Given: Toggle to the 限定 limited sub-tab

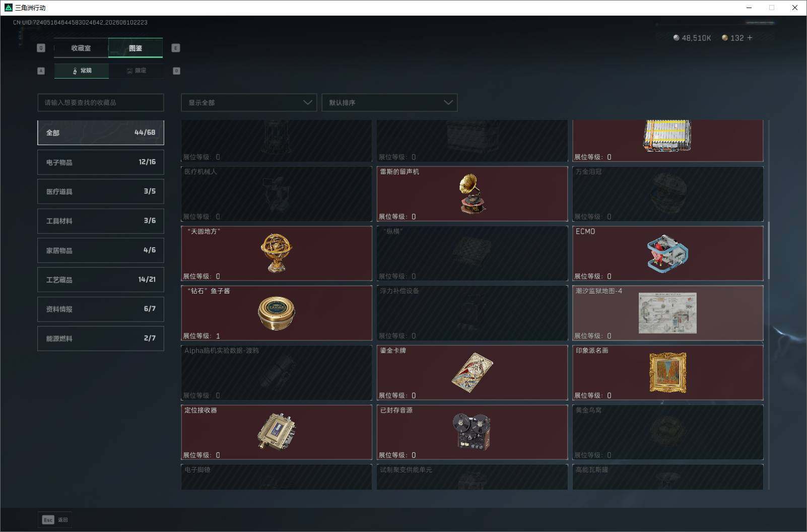Looking at the screenshot, I should coord(136,71).
